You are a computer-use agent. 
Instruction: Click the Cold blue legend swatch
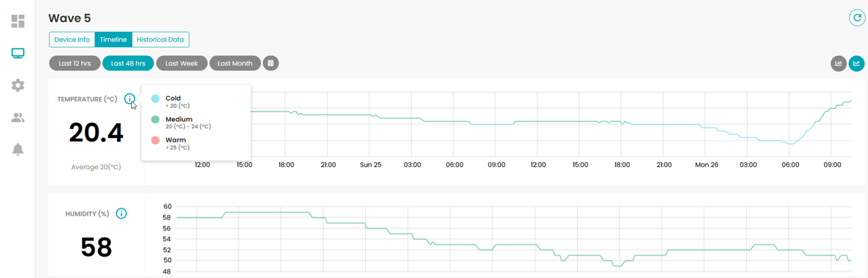pyautogui.click(x=155, y=99)
